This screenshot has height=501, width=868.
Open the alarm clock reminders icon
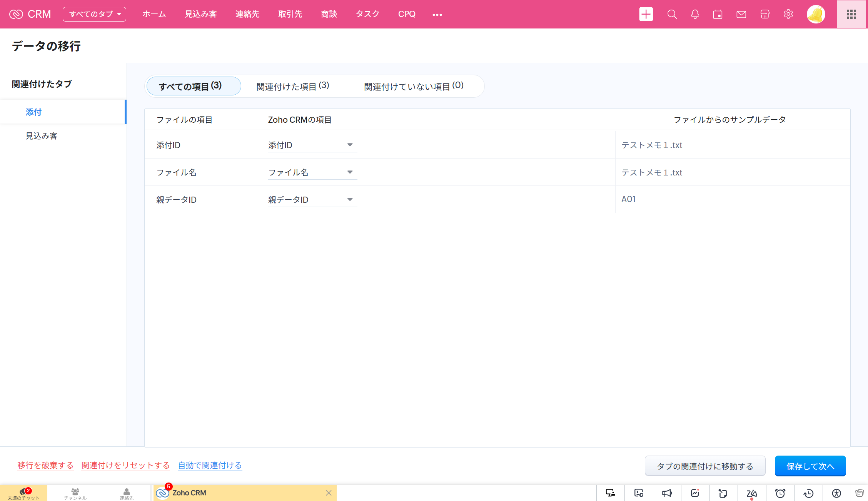(x=780, y=493)
